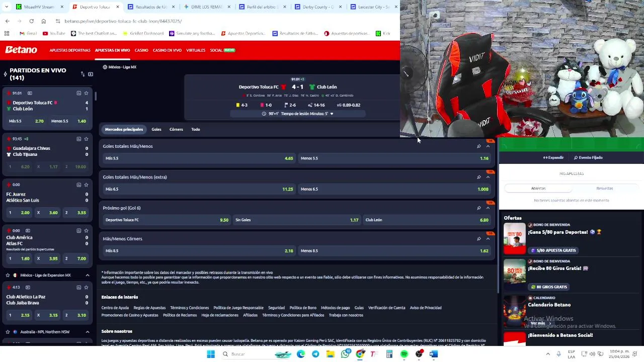Collapse México Liga de Expansion MX section
Screen dimensions: 644x362
tap(87, 275)
